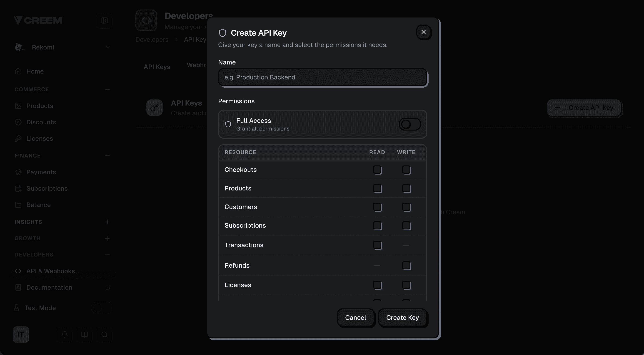
Task: Switch to the API Keys tab
Action: [157, 67]
